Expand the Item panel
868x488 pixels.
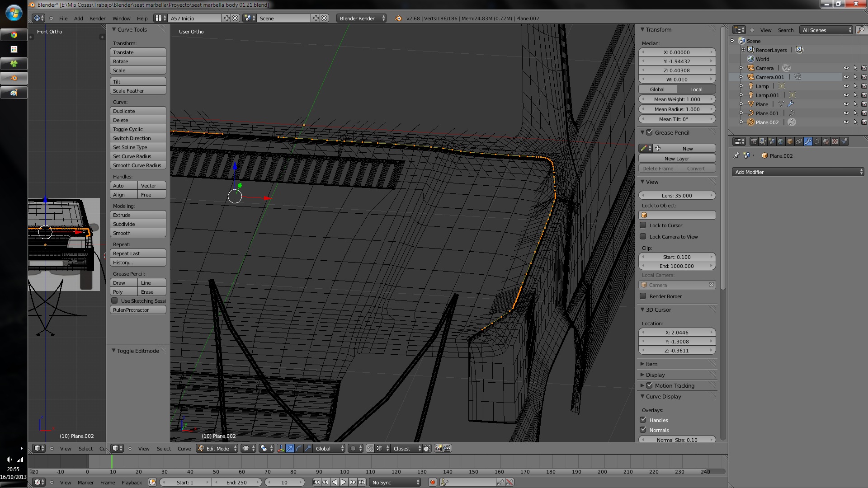651,364
